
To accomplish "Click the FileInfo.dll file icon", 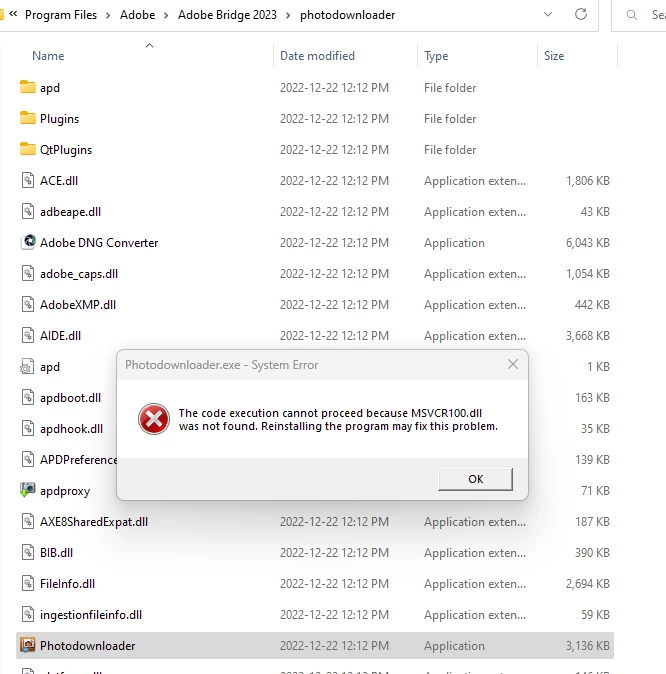I will point(28,583).
